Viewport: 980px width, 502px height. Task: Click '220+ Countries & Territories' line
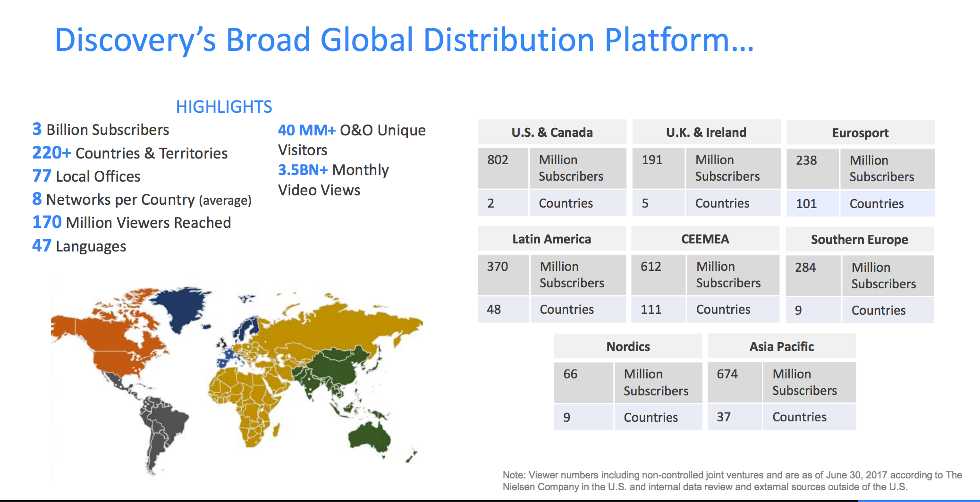pyautogui.click(x=130, y=153)
